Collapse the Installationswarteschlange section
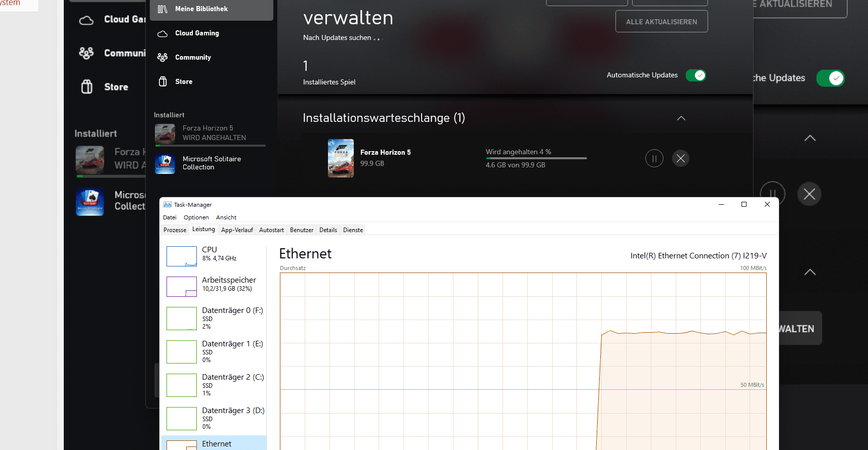This screenshot has width=868, height=450. (681, 118)
